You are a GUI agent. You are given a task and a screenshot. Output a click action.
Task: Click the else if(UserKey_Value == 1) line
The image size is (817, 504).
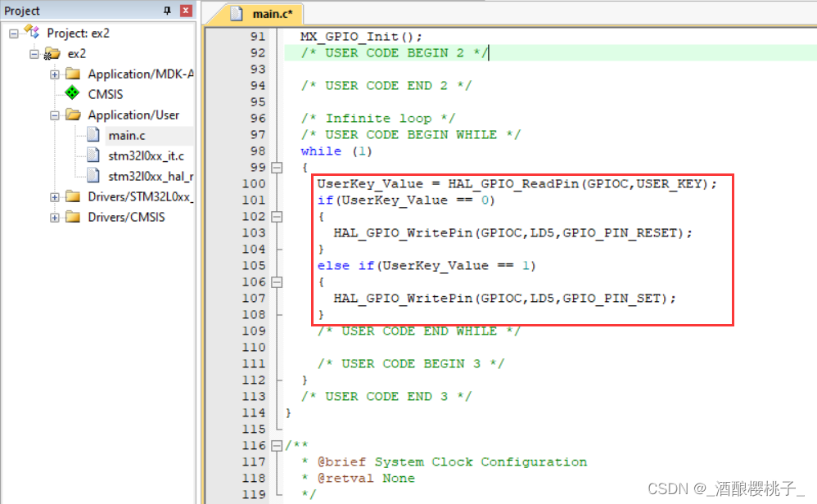(x=427, y=266)
